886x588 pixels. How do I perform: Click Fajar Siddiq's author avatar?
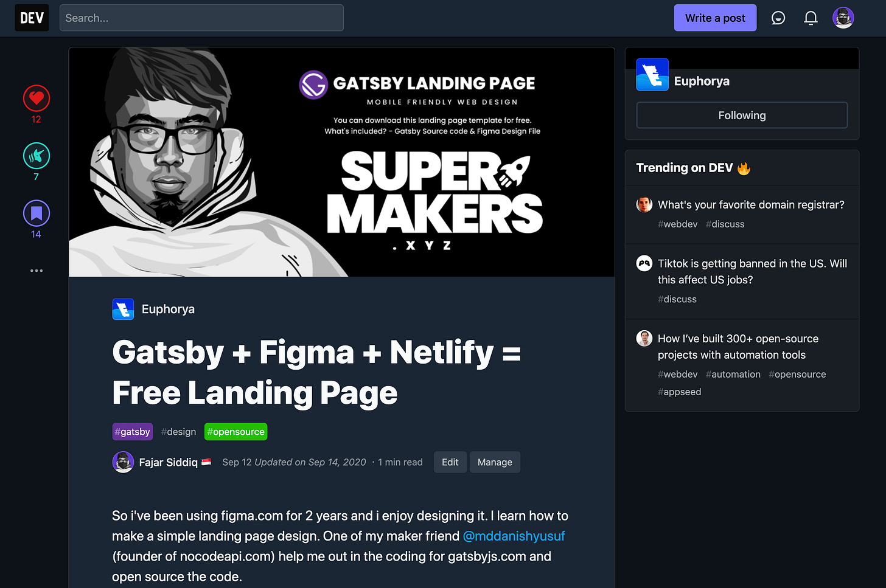123,462
